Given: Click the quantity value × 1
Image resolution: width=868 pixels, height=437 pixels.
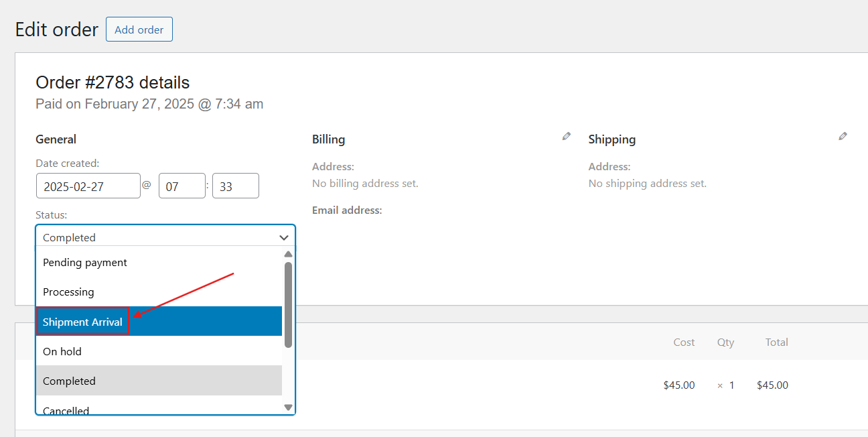Looking at the screenshot, I should point(726,385).
